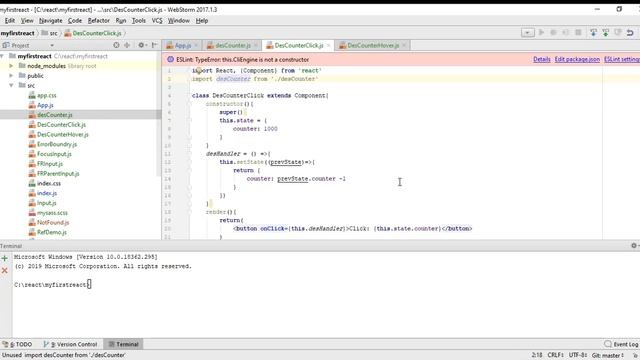The height and width of the screenshot is (360, 640).
Task: Open the Window menu
Action: 179,20
